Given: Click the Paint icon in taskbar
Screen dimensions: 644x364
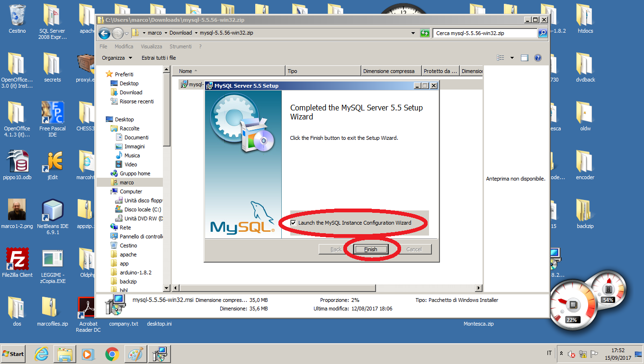Looking at the screenshot, I should (135, 354).
